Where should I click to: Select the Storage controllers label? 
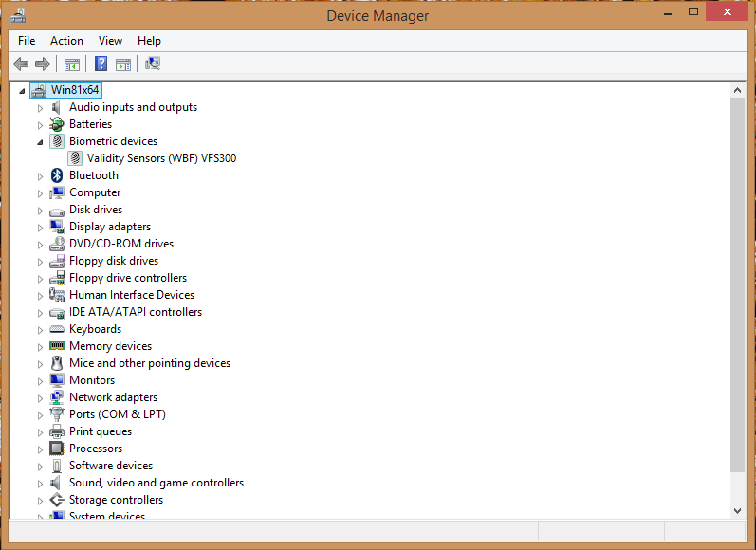coord(116,500)
